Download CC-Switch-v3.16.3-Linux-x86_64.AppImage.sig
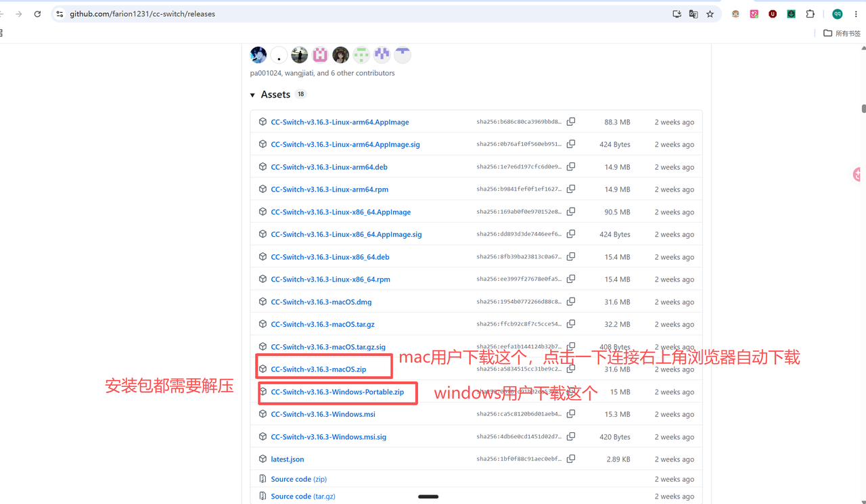 (x=346, y=234)
